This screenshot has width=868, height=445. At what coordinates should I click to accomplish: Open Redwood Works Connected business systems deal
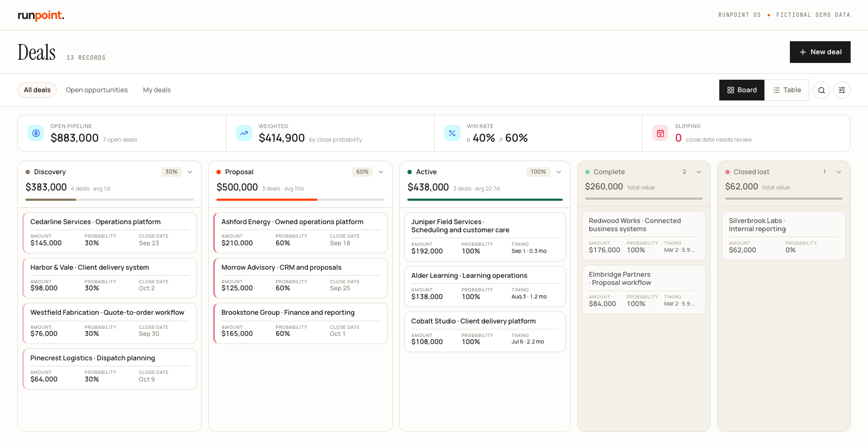pos(644,236)
